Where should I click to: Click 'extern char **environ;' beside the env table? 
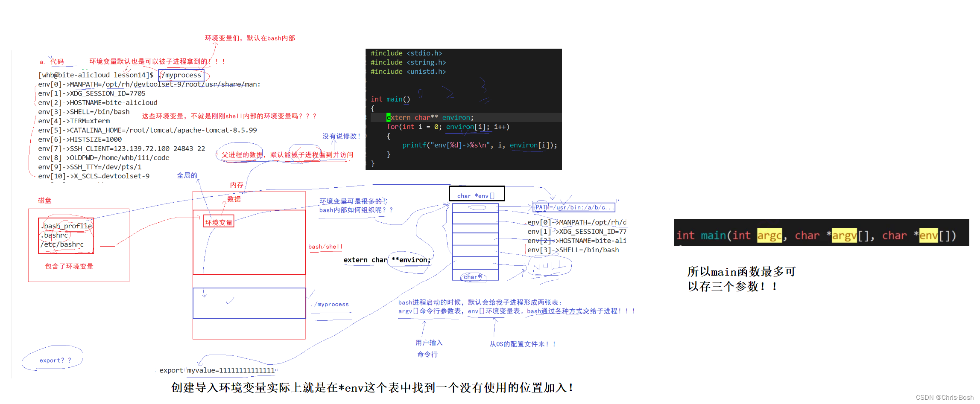coord(387,260)
